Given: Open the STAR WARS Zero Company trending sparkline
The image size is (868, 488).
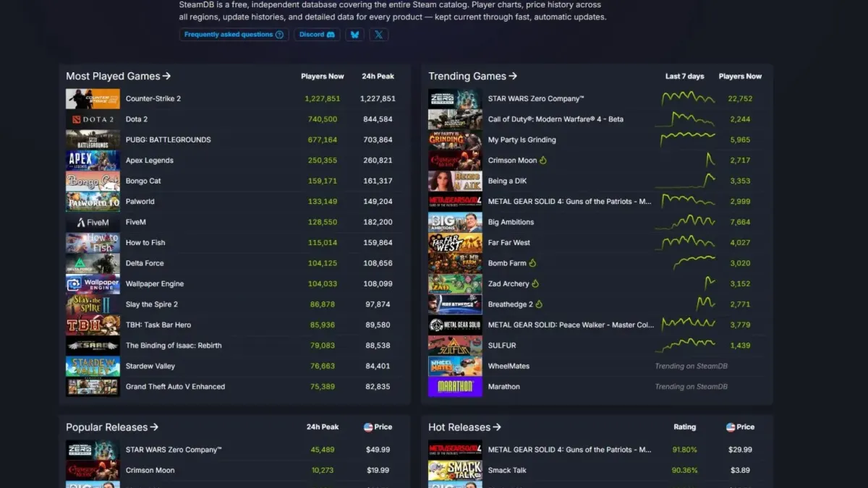Looking at the screenshot, I should coord(688,98).
